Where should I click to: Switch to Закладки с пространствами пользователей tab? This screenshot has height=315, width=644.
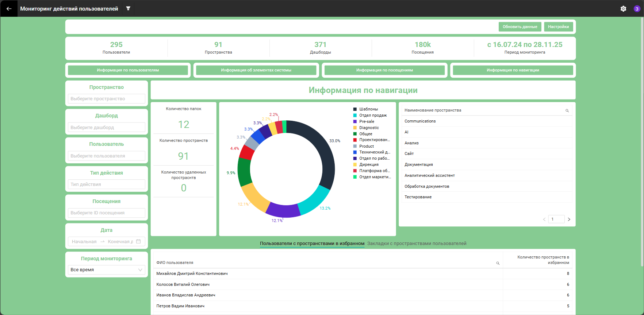417,244
